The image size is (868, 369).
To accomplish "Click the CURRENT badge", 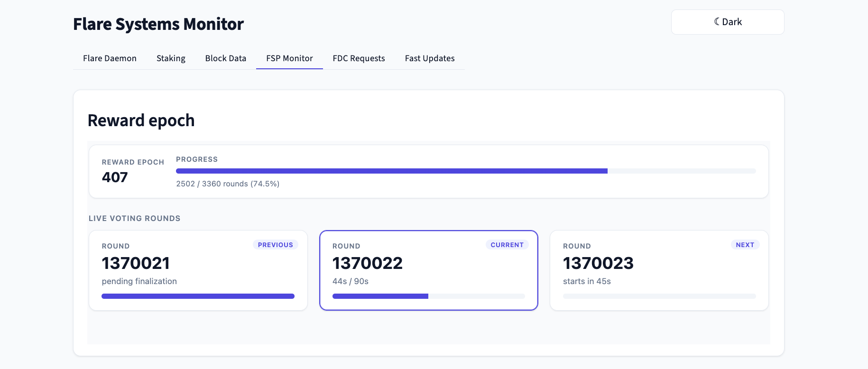I will coord(507,245).
